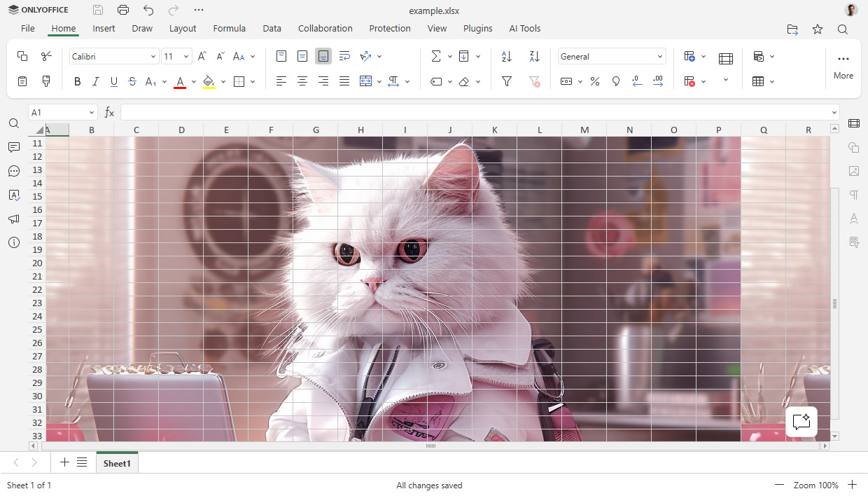Image resolution: width=868 pixels, height=496 pixels.
Task: Click the Cut scissors icon
Action: (x=46, y=56)
